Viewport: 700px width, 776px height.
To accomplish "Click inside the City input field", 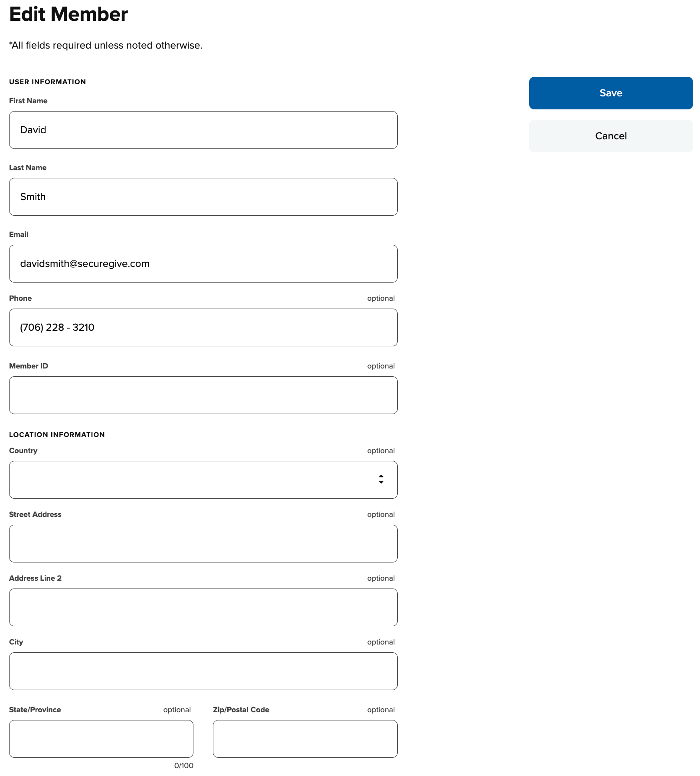I will 203,671.
